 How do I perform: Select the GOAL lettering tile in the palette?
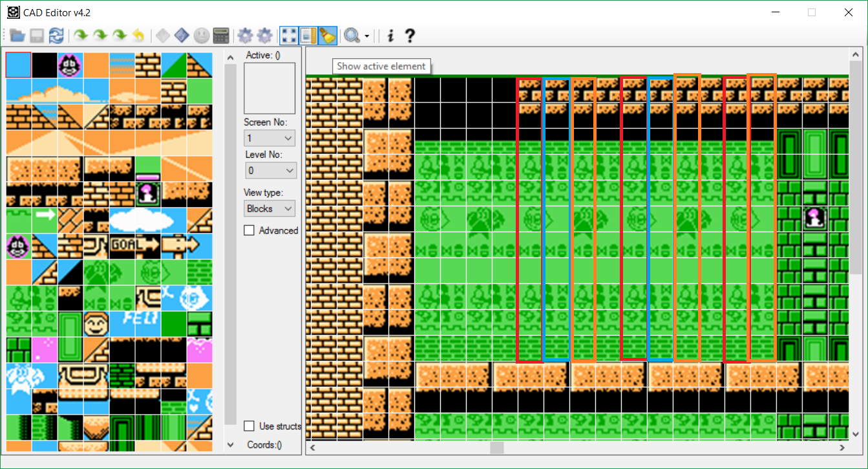point(122,246)
